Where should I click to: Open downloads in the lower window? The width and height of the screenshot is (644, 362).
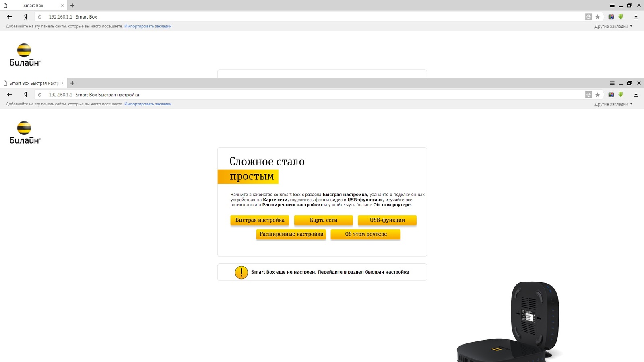pyautogui.click(x=636, y=95)
